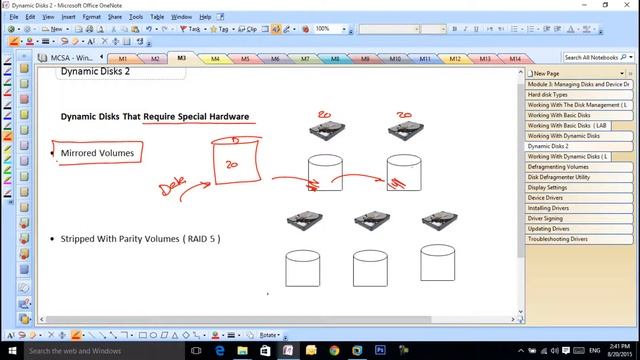Click the numbered list icon
The height and width of the screenshot is (360, 640).
[531, 29]
